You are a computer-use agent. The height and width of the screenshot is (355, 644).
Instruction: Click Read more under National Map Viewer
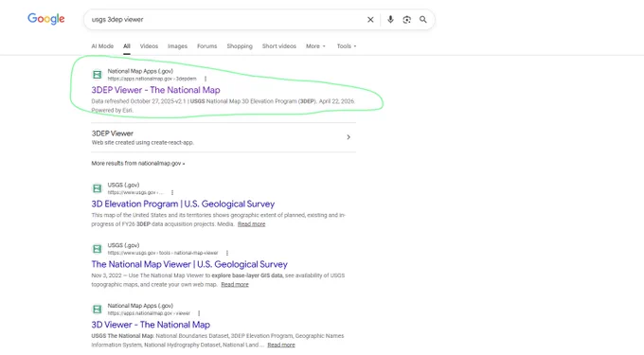(235, 284)
